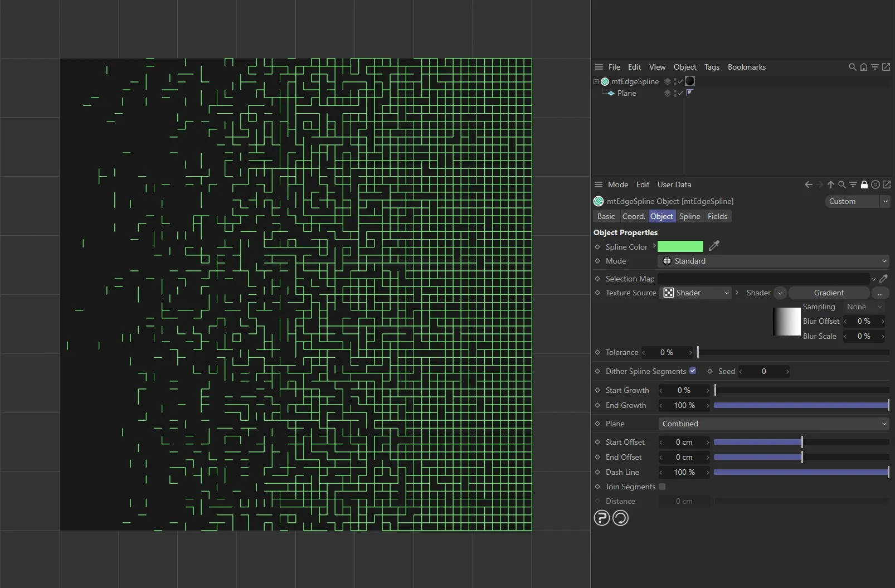The height and width of the screenshot is (588, 895).
Task: Switch to the Spline tab
Action: [x=690, y=216]
